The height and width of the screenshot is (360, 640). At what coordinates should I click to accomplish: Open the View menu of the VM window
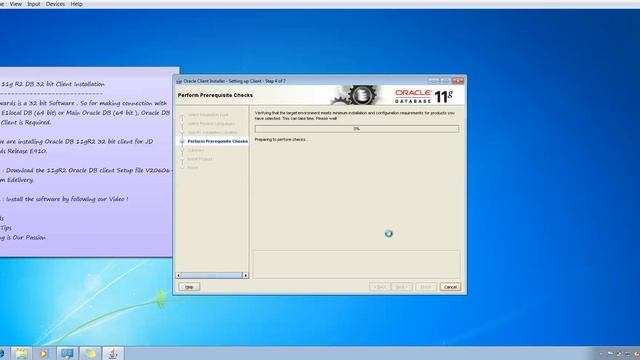16,4
